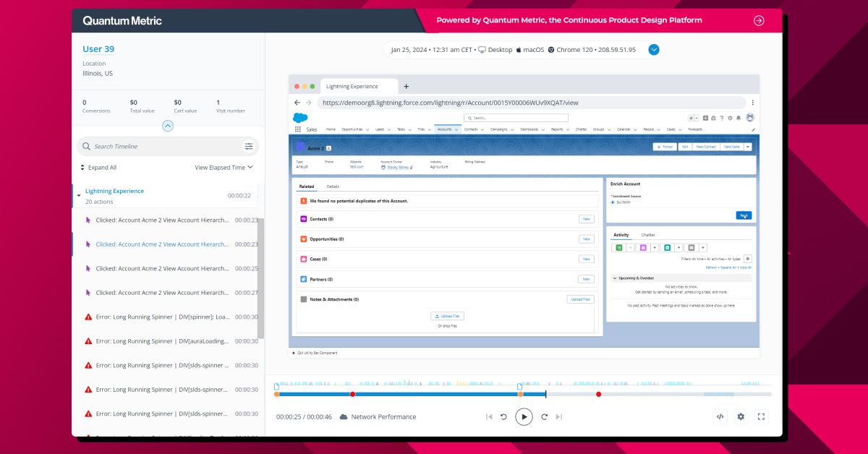The height and width of the screenshot is (454, 868).
Task: Click the page marker icon mid-timeline
Action: 520,387
